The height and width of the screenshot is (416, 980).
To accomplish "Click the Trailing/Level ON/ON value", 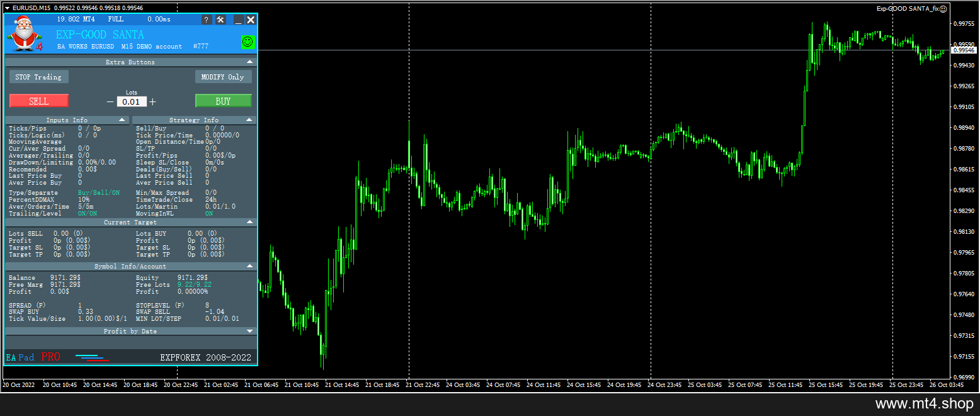I will coord(88,214).
